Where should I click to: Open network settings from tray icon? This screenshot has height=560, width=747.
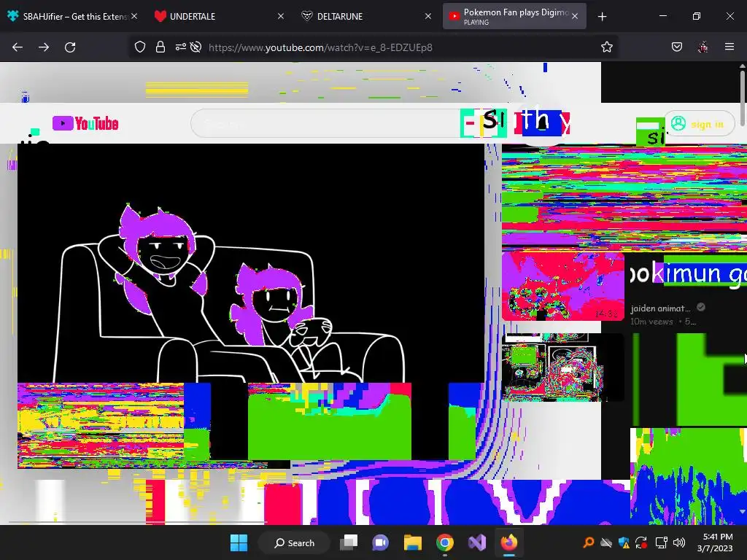tap(661, 542)
